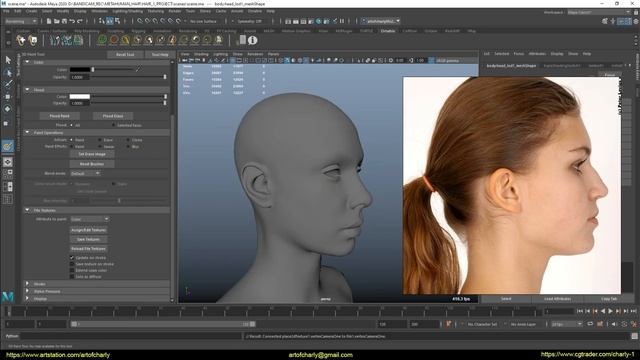Open the Windows menu
The image size is (640, 360).
99,11
